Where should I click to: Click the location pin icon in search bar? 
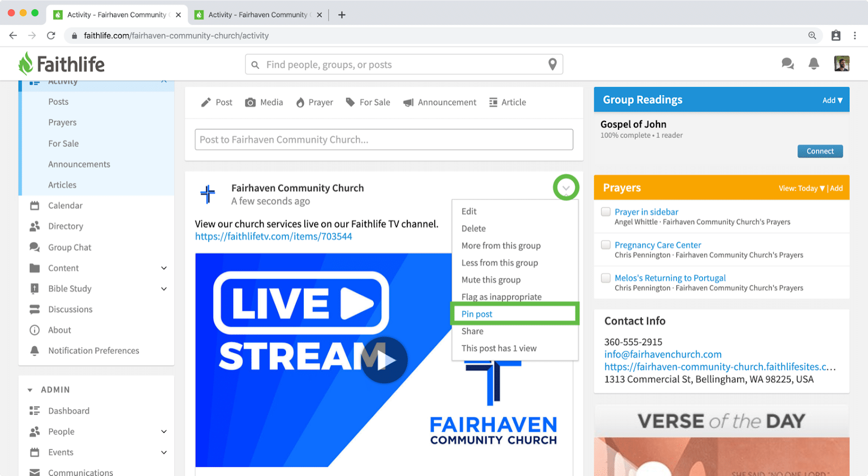(552, 64)
